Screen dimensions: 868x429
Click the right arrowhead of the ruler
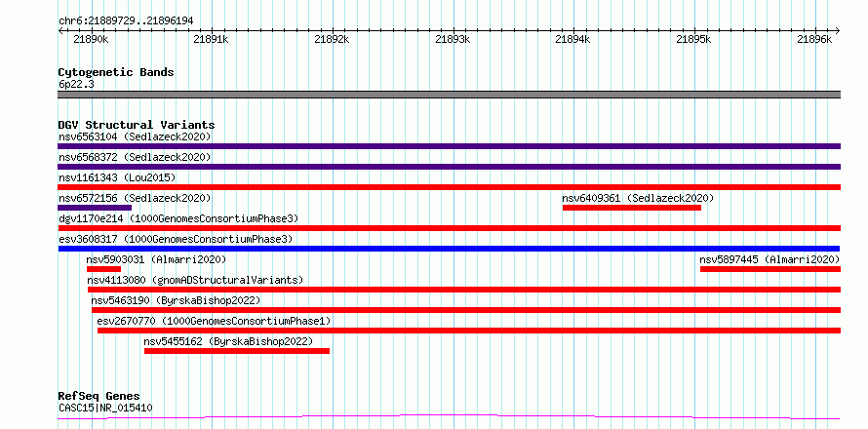click(838, 31)
